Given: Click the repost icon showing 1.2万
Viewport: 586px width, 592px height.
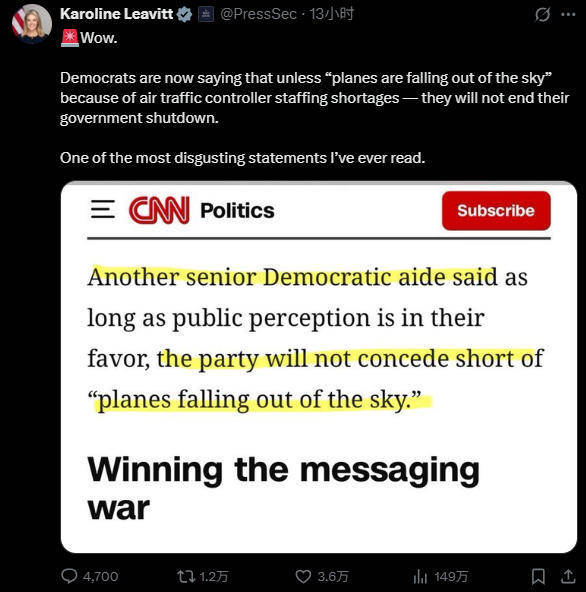Looking at the screenshot, I should [x=186, y=576].
